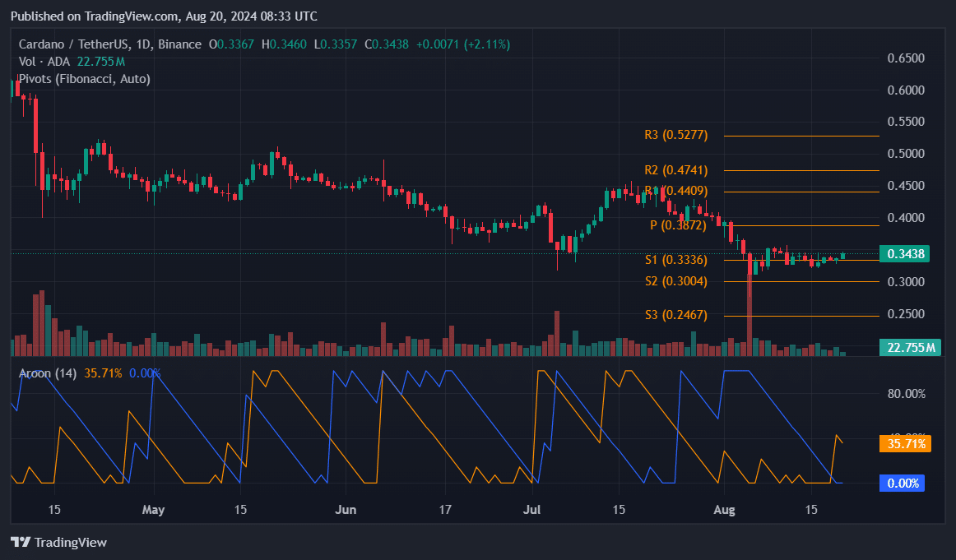This screenshot has width=956, height=560.
Task: Click the Jul label on time axis
Action: tap(532, 509)
